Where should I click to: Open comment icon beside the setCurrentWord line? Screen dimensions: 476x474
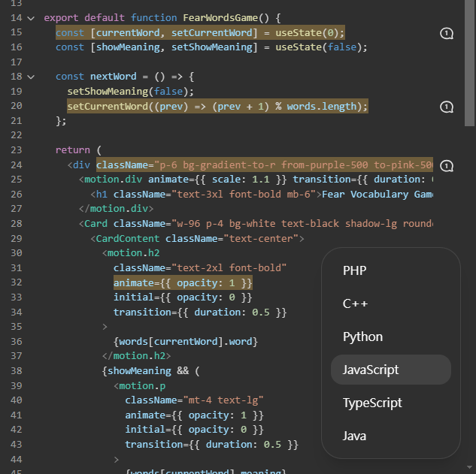[447, 107]
